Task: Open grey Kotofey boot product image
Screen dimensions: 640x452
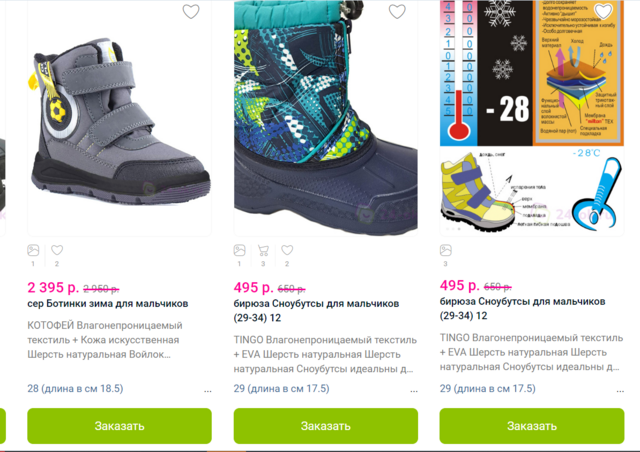Action: (119, 118)
